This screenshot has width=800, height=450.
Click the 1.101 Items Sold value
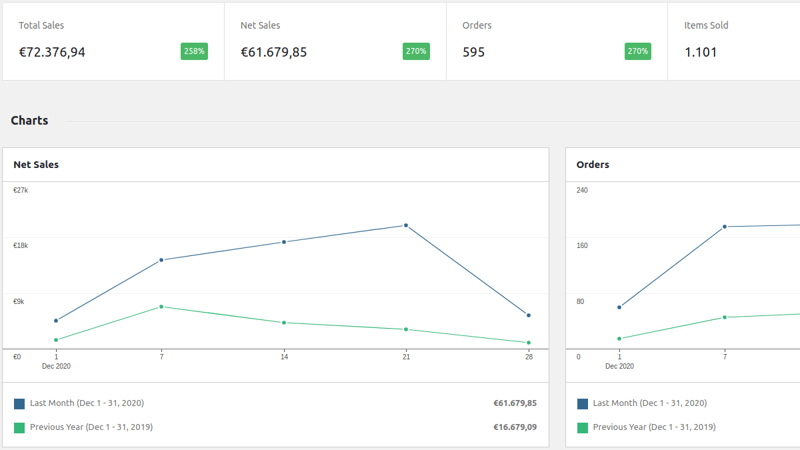(701, 52)
